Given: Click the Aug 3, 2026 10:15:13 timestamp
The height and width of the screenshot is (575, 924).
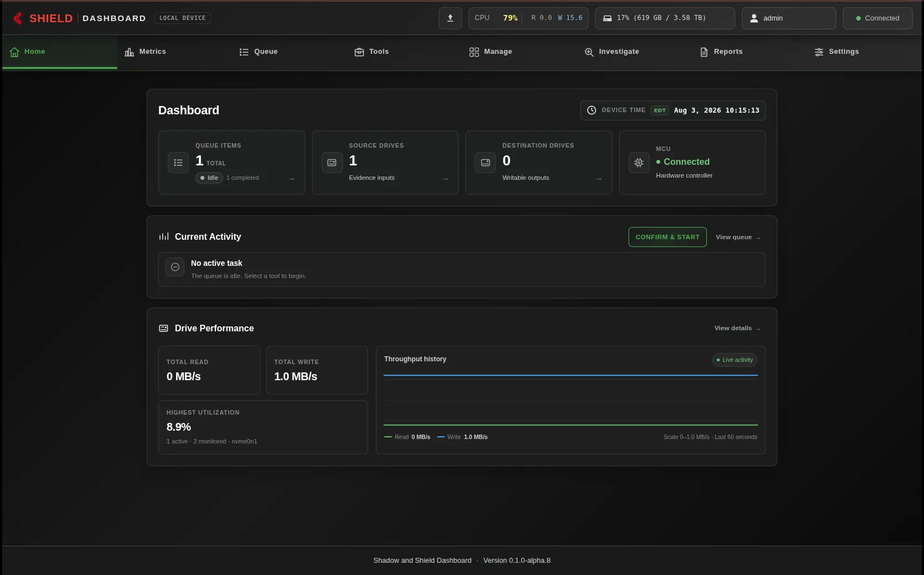Looking at the screenshot, I should (716, 110).
